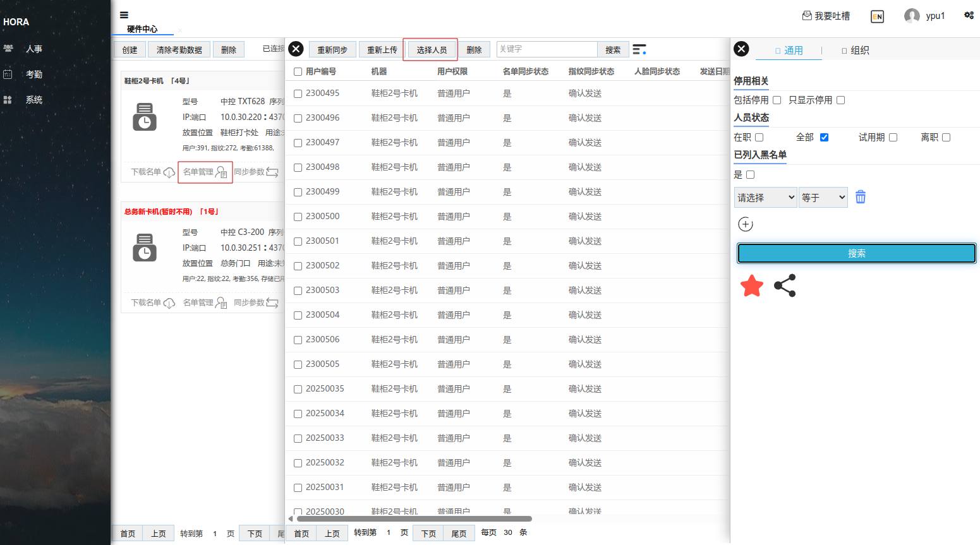This screenshot has height=545, width=980.
Task: Click the red star favorite icon
Action: click(x=751, y=286)
